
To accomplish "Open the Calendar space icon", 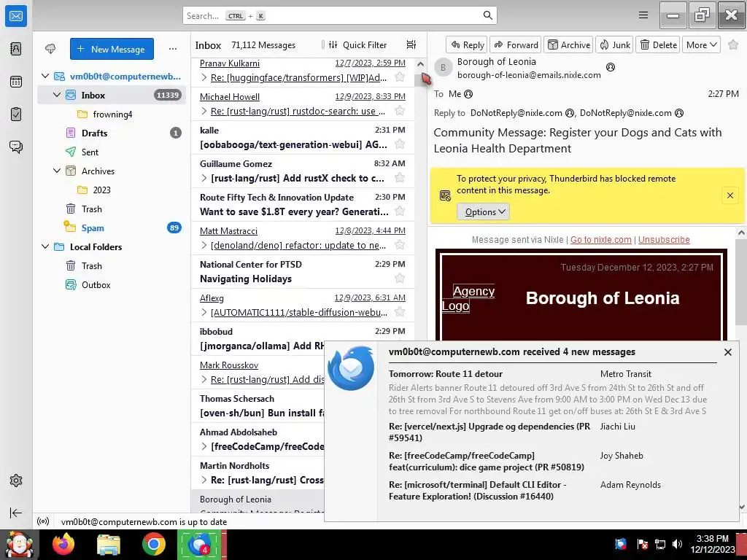I will click(16, 82).
